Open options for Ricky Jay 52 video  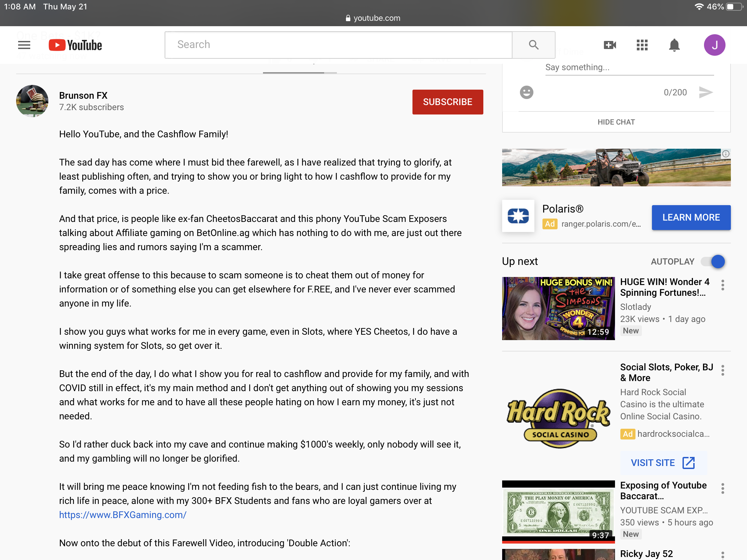coord(723,555)
